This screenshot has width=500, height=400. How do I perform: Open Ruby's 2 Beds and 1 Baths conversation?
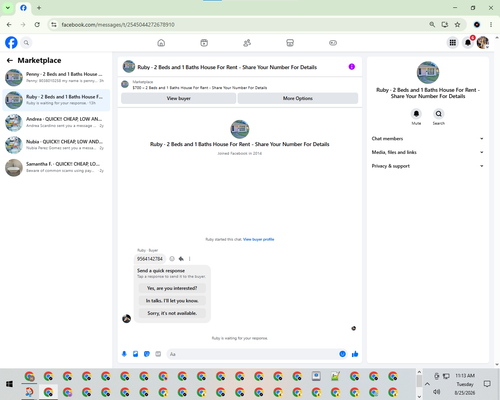(x=56, y=100)
